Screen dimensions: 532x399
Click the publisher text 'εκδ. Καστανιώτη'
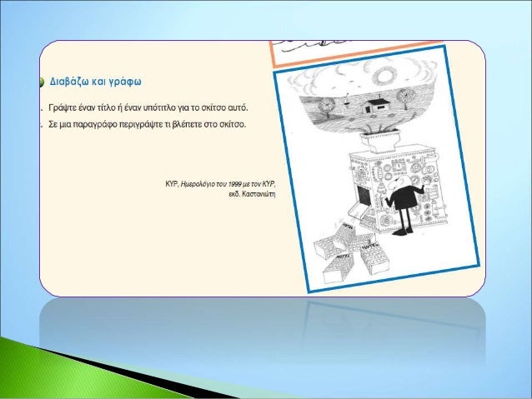pyautogui.click(x=252, y=194)
